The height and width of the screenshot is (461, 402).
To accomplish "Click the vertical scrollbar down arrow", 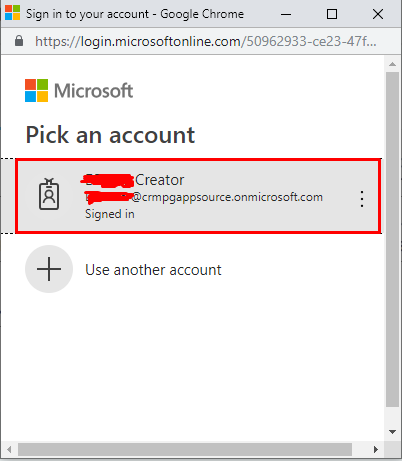I will click(393, 432).
